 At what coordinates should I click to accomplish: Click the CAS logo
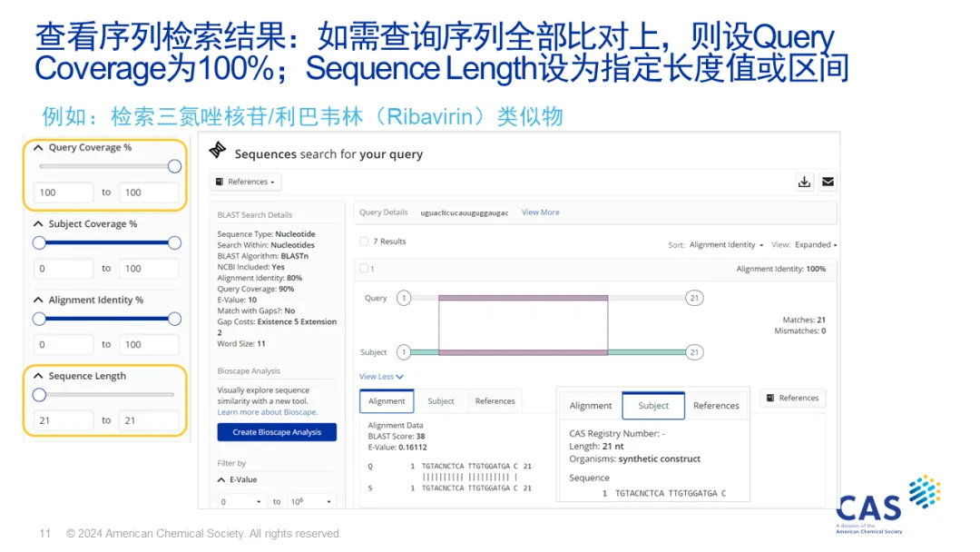click(x=887, y=505)
